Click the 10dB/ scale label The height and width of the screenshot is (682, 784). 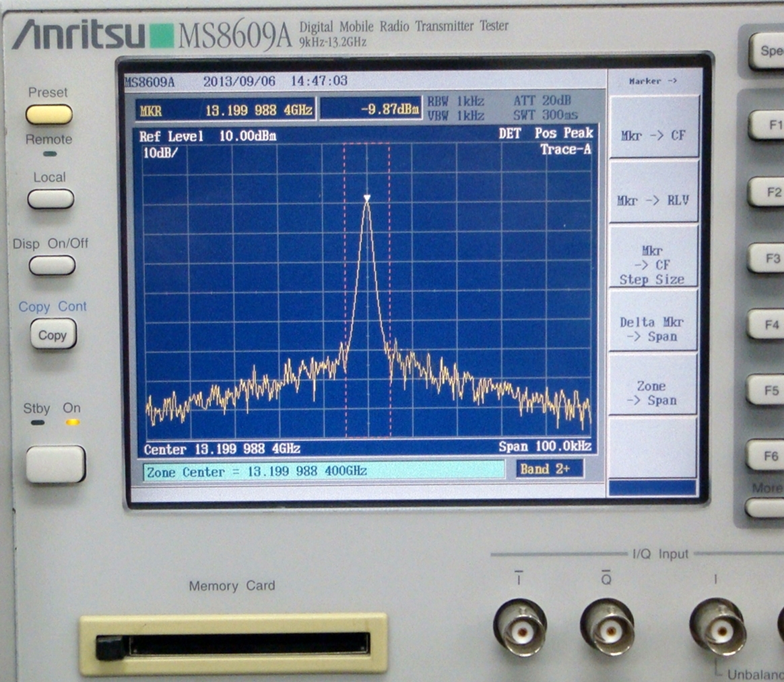point(160,153)
